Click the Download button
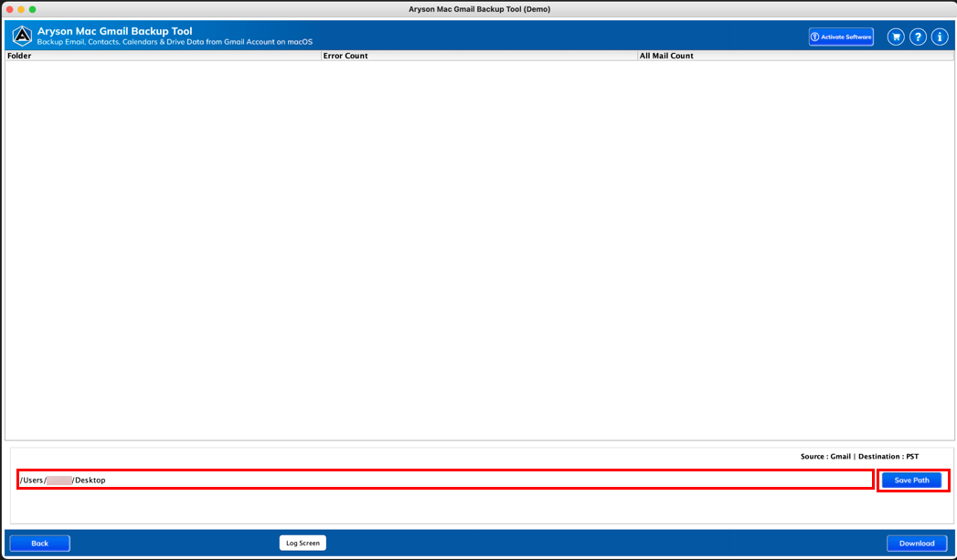Image resolution: width=957 pixels, height=560 pixels. [x=916, y=543]
